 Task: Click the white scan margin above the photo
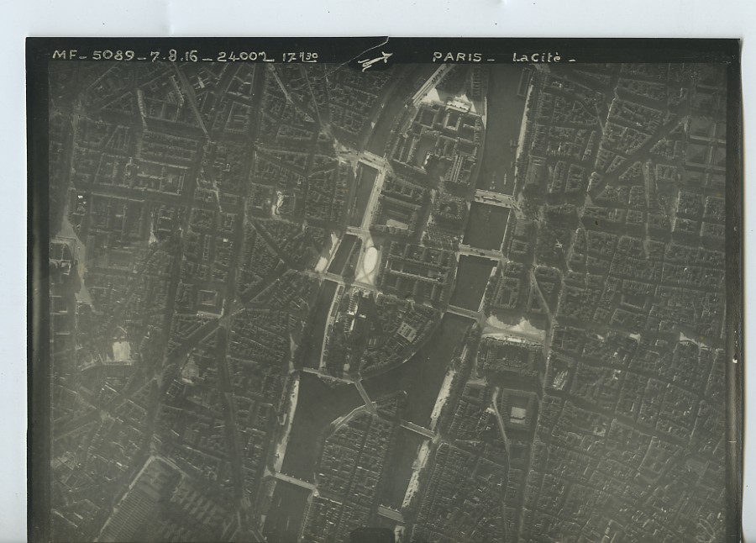378,17
